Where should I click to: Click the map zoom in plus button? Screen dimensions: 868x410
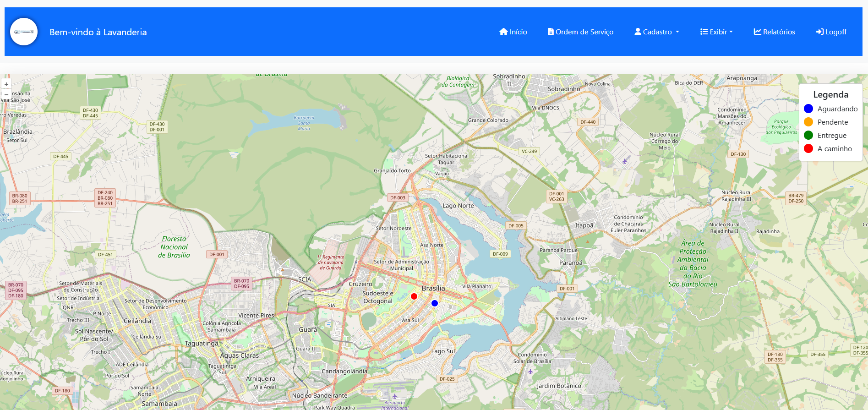tap(6, 84)
